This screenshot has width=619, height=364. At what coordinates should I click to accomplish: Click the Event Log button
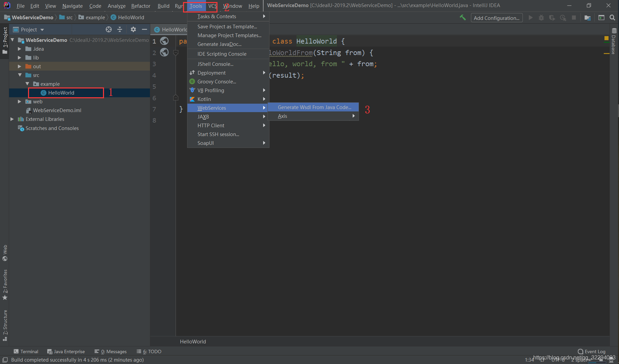pyautogui.click(x=592, y=352)
